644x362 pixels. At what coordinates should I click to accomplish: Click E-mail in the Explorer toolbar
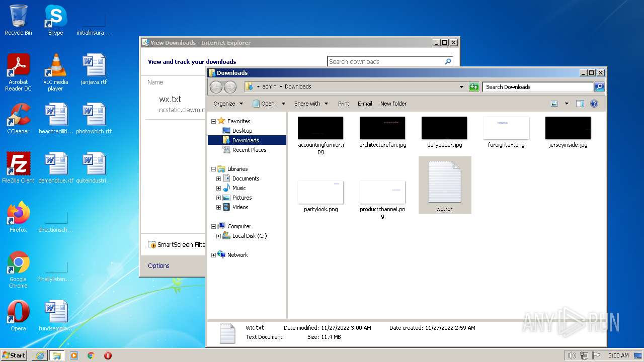pyautogui.click(x=365, y=104)
